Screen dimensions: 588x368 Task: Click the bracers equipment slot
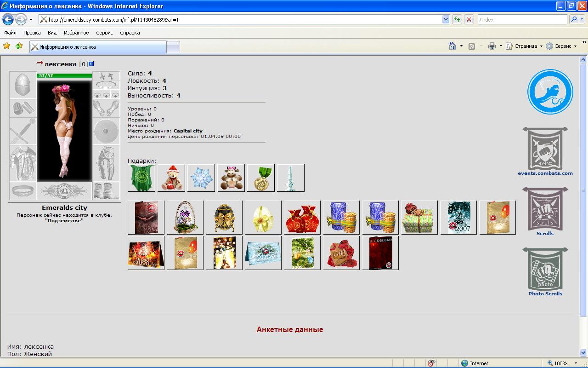23,108
